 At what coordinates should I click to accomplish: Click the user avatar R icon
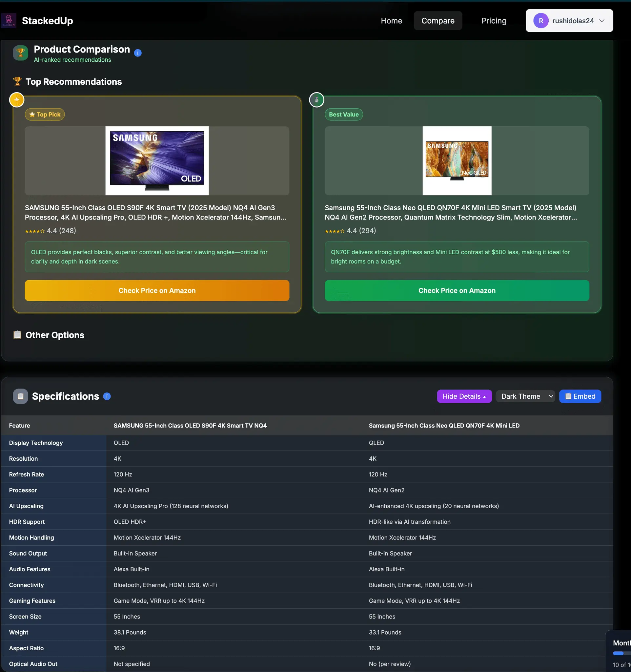click(x=541, y=21)
